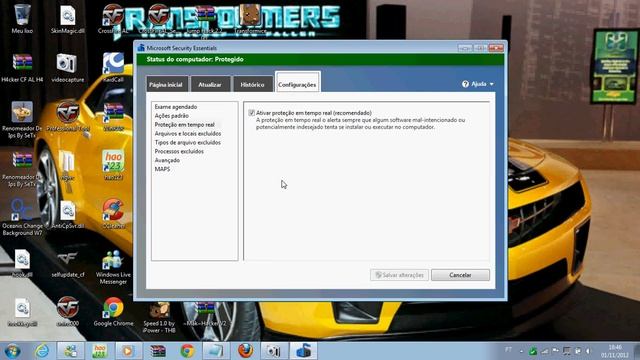This screenshot has width=640, height=360.
Task: Open RaidCall shortcut on desktop
Action: pos(113,67)
